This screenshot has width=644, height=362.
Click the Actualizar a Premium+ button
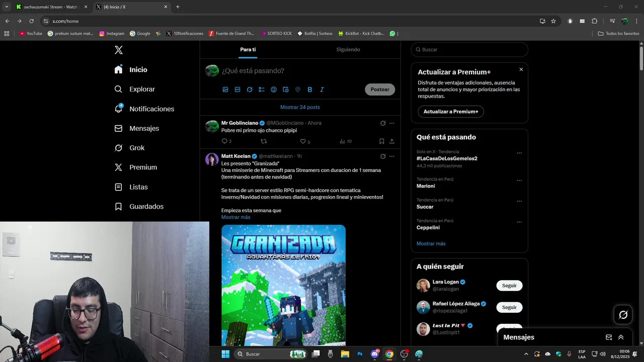tap(451, 112)
